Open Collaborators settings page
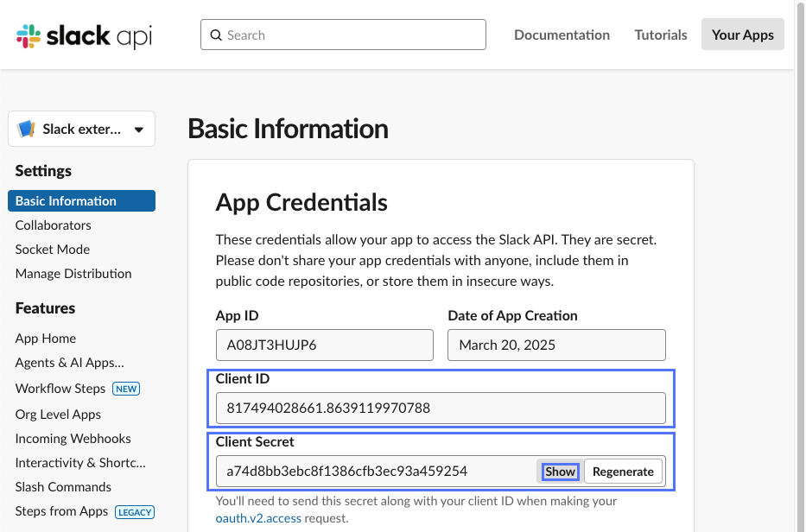This screenshot has width=806, height=532. [x=53, y=225]
